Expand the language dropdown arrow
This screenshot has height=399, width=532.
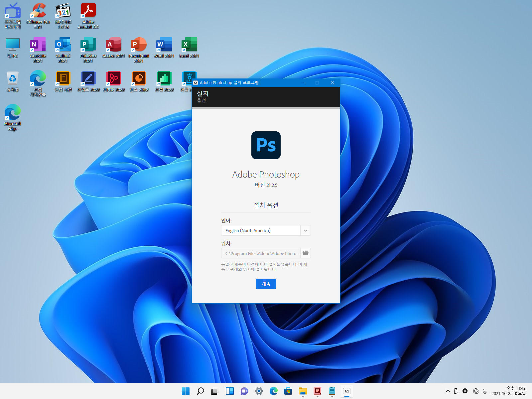pos(306,230)
